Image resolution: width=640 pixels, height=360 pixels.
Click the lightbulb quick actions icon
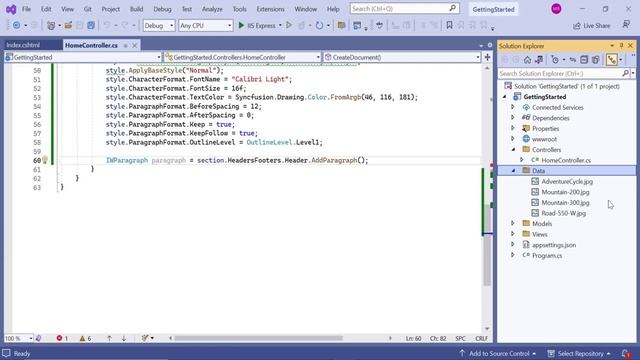pyautogui.click(x=45, y=160)
